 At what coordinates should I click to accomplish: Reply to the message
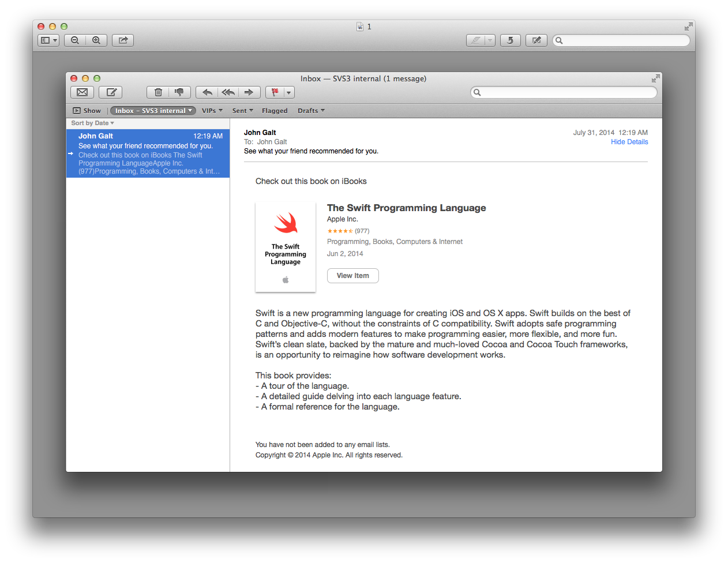(207, 92)
